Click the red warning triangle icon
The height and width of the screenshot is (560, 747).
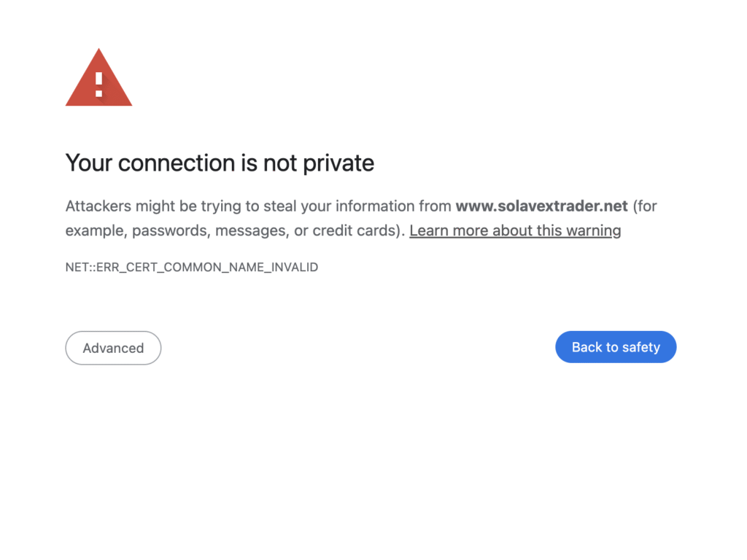98,80
